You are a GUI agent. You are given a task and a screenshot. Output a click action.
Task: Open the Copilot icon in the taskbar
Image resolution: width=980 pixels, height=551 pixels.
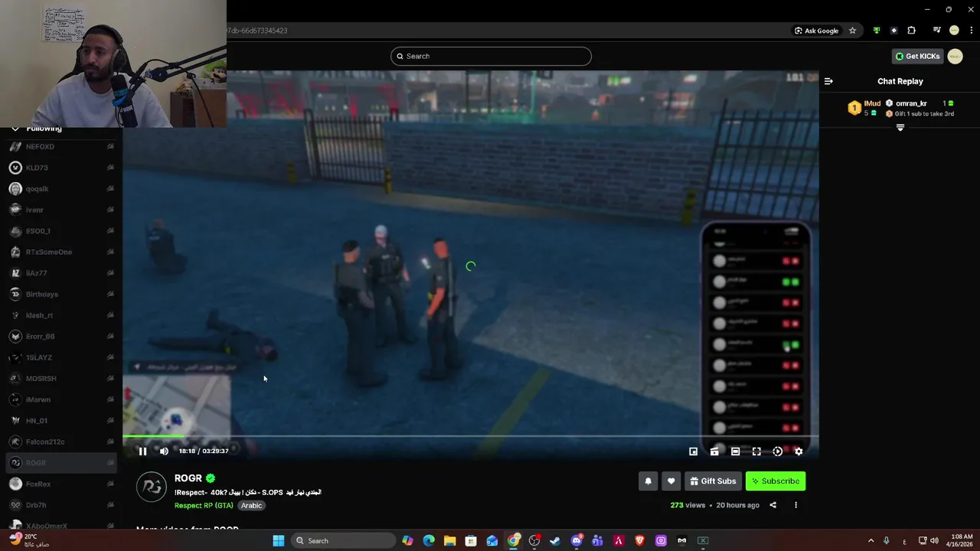(x=407, y=541)
